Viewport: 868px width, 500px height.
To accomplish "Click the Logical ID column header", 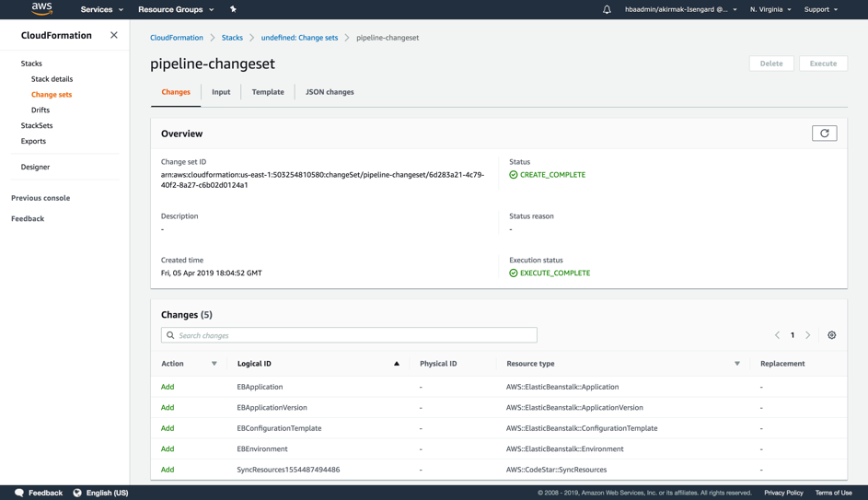I will (254, 364).
